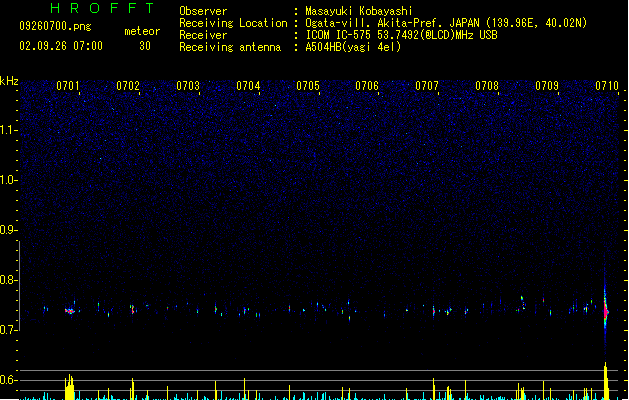Click the 0.9 frequency axis label
Screen dimensions: 629x400
[8, 230]
